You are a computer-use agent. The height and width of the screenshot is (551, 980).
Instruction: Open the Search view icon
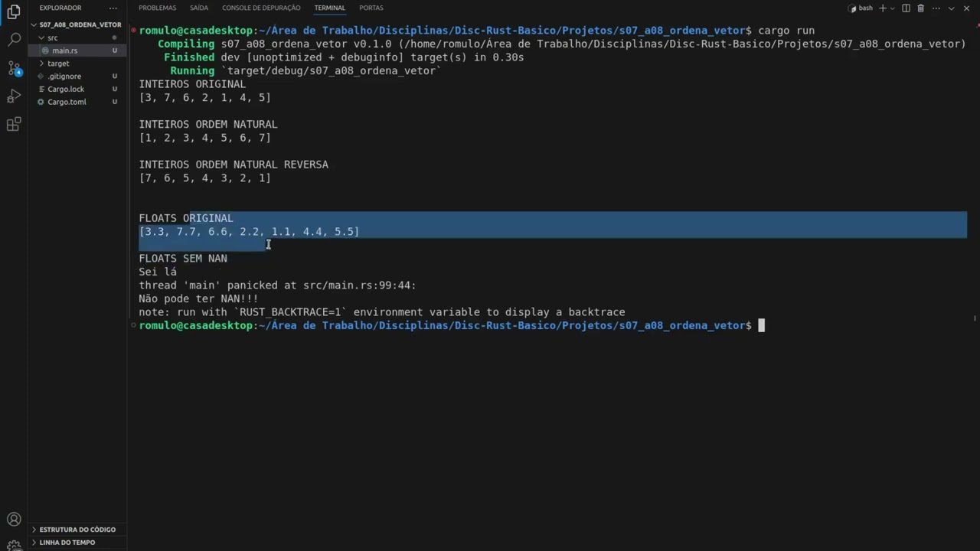coord(14,40)
